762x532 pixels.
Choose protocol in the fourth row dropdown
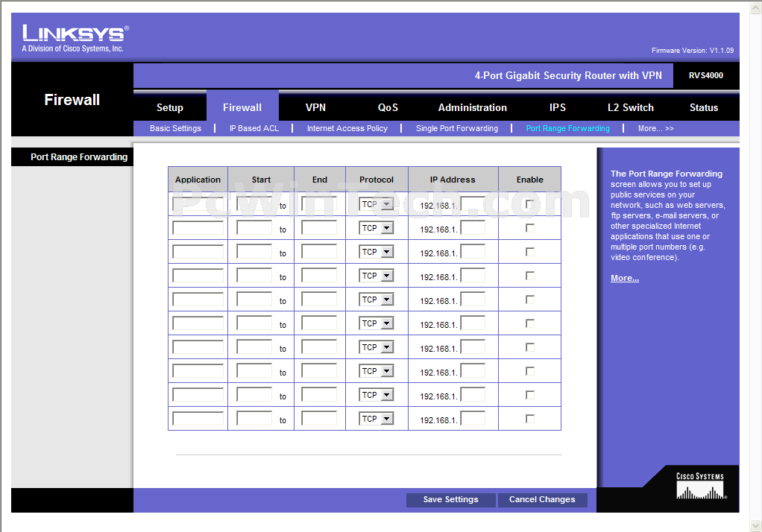click(377, 276)
